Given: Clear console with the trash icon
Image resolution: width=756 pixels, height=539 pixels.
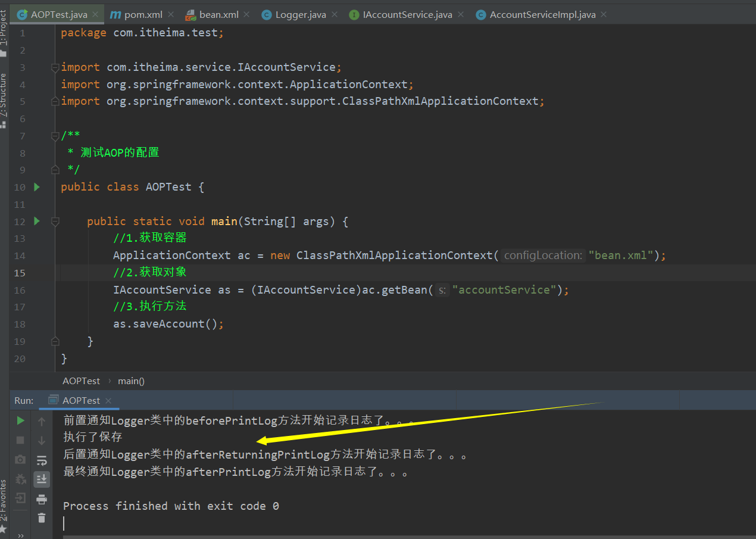Looking at the screenshot, I should [42, 518].
